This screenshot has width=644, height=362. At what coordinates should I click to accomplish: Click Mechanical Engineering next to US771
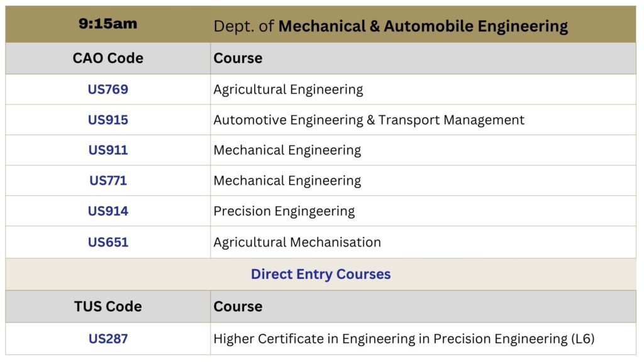point(287,180)
